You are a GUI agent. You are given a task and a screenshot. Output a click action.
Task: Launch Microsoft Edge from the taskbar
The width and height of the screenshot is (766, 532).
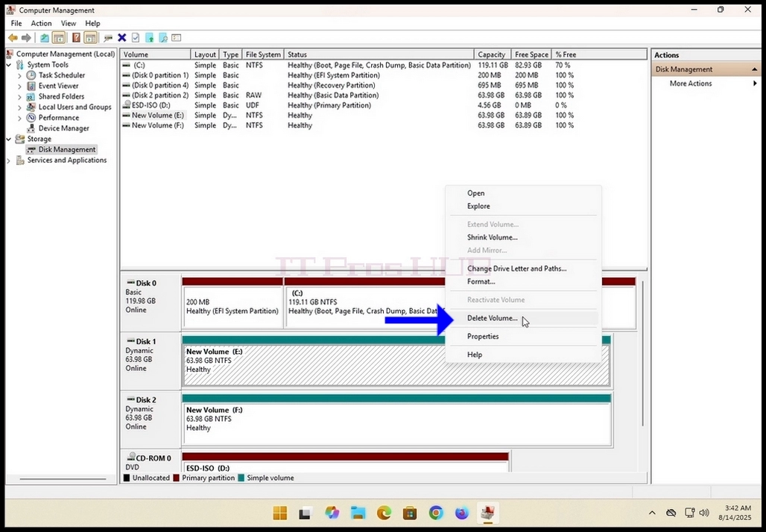point(384,513)
